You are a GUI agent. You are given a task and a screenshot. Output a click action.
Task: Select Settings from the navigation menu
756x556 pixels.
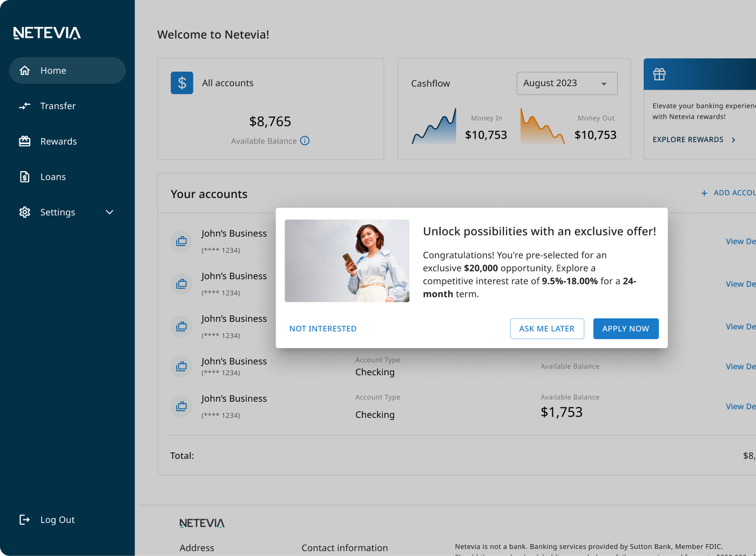point(58,212)
